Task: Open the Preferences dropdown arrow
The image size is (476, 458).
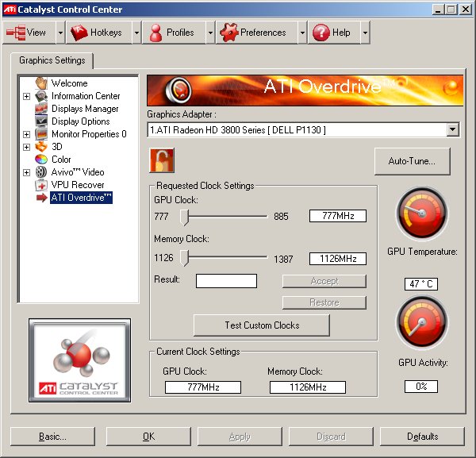Action: [302, 33]
